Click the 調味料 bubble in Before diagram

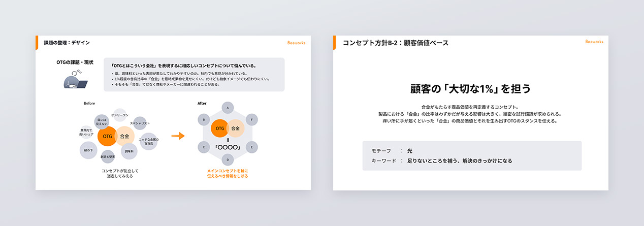tap(129, 151)
